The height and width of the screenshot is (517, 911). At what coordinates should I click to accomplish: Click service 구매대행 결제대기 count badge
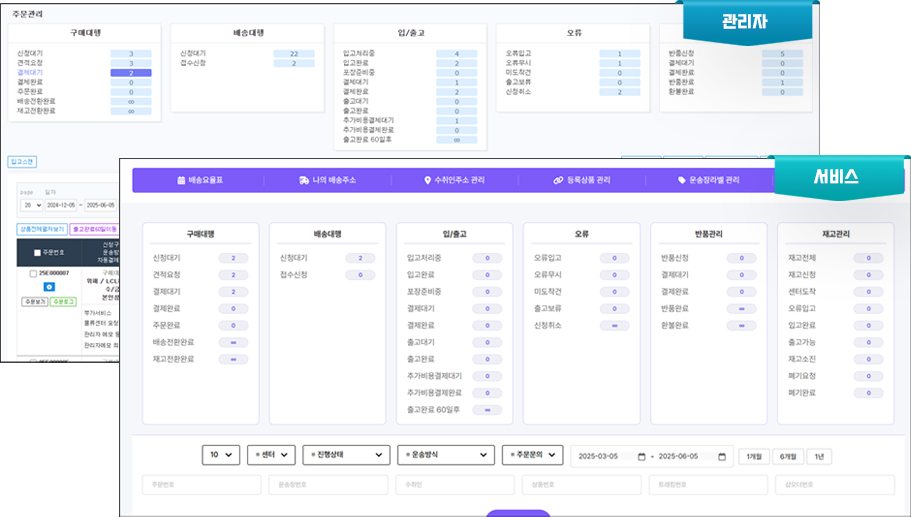click(234, 292)
